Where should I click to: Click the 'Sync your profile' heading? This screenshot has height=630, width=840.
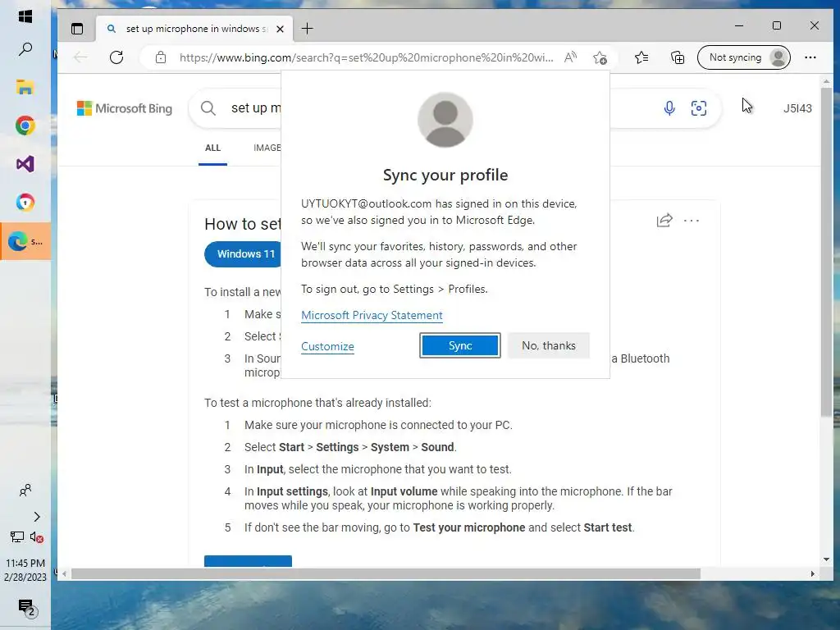[445, 176]
